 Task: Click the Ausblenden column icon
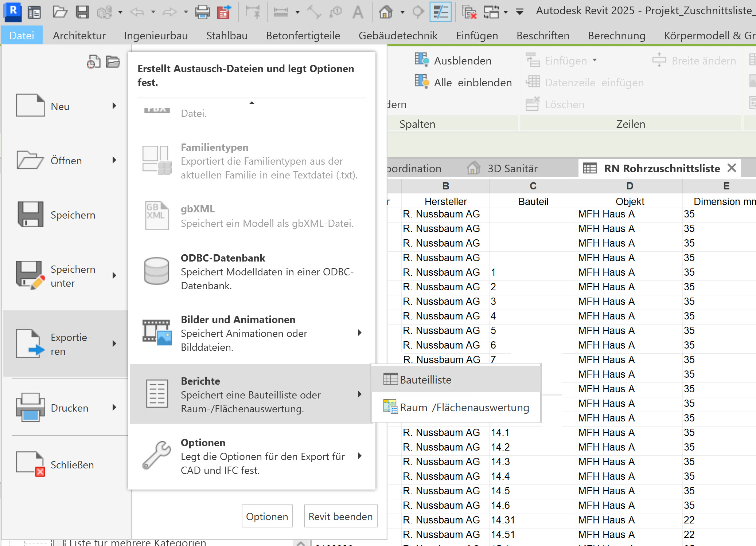(422, 60)
